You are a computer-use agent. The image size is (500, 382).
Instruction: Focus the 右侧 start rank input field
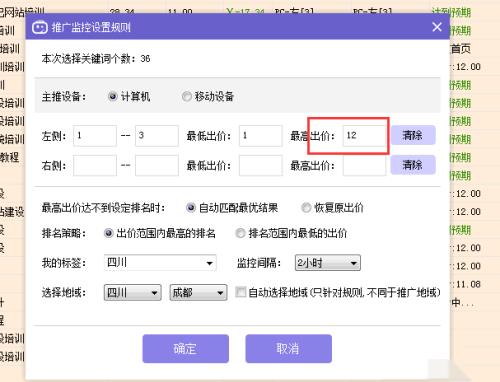point(95,165)
